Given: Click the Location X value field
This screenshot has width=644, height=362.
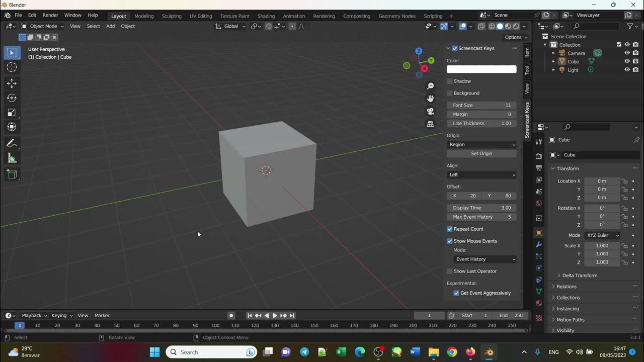Looking at the screenshot, I should point(602,181).
